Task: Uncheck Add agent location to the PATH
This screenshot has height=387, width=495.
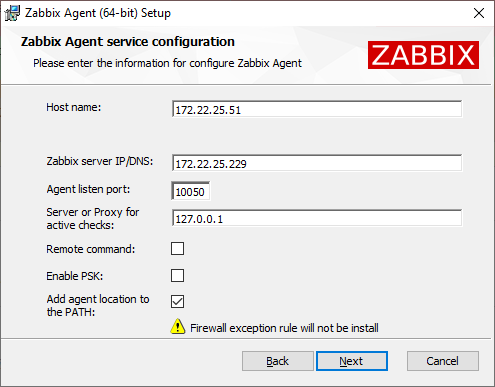Action: click(x=177, y=302)
